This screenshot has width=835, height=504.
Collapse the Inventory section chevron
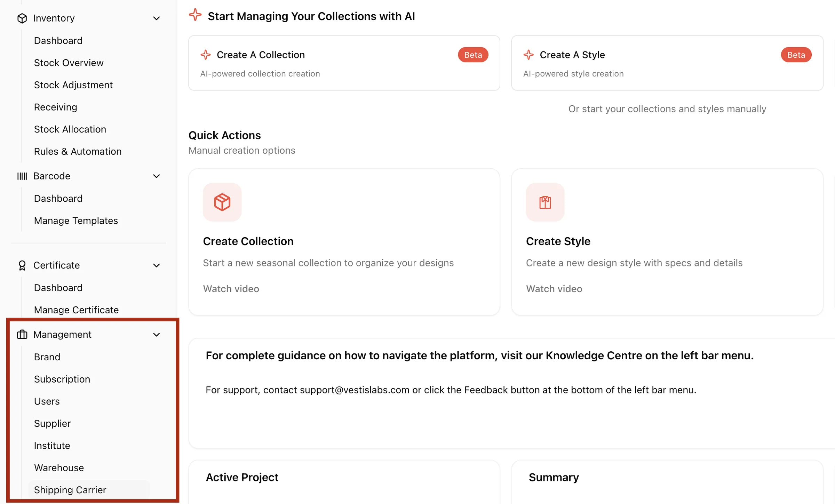point(157,18)
